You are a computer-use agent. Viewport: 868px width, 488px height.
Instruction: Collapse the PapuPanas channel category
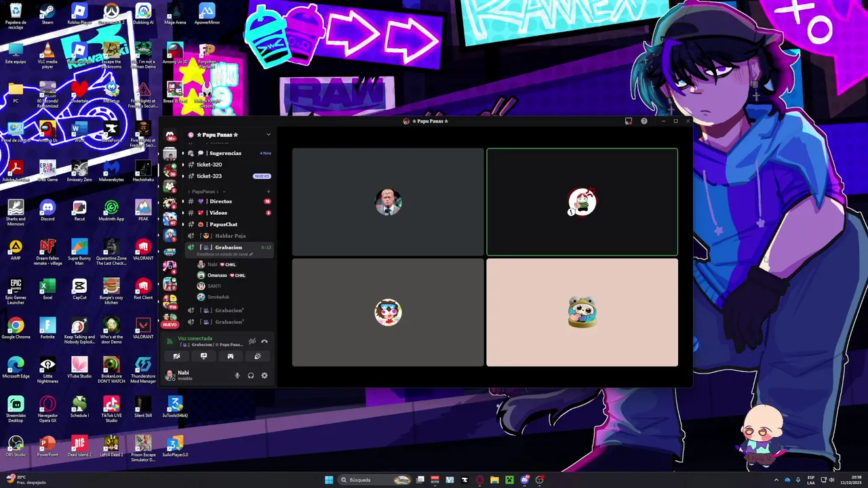coord(207,192)
